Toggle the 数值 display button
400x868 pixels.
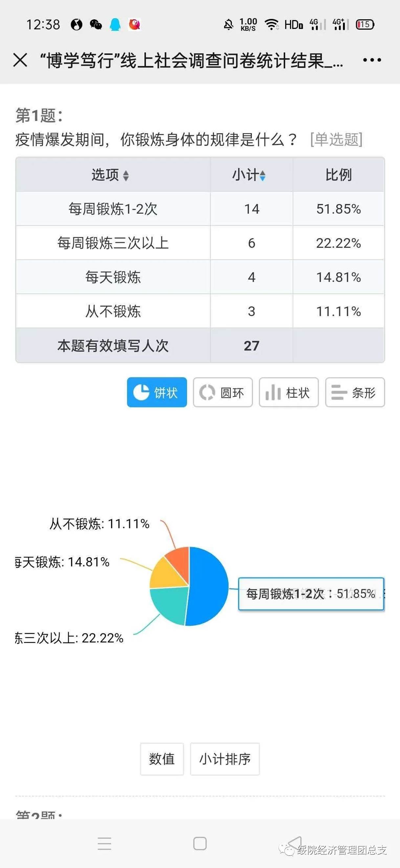click(x=162, y=759)
